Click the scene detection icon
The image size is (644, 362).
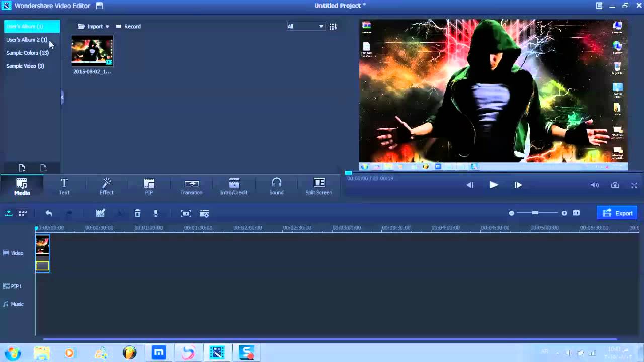[204, 213]
